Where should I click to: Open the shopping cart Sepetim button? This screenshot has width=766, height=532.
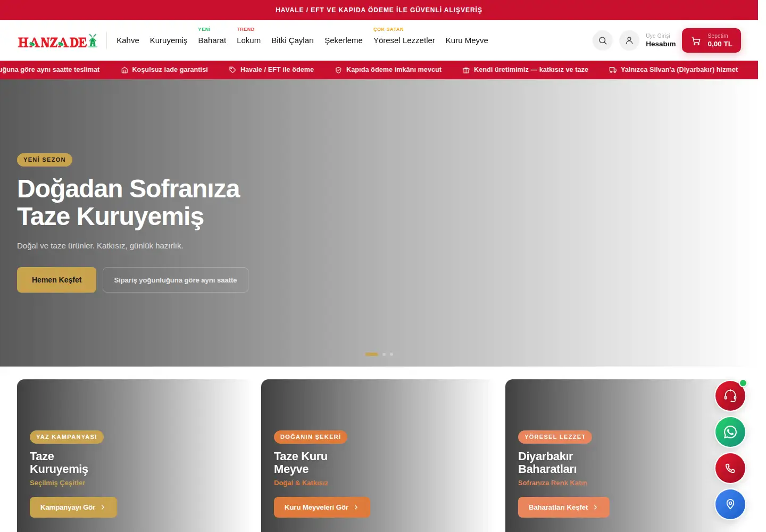(711, 40)
